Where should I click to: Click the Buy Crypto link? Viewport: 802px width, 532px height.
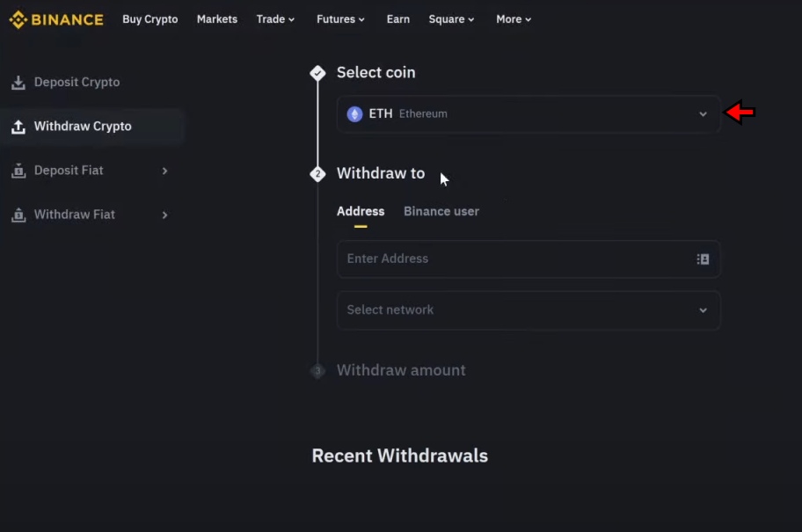[x=149, y=18]
